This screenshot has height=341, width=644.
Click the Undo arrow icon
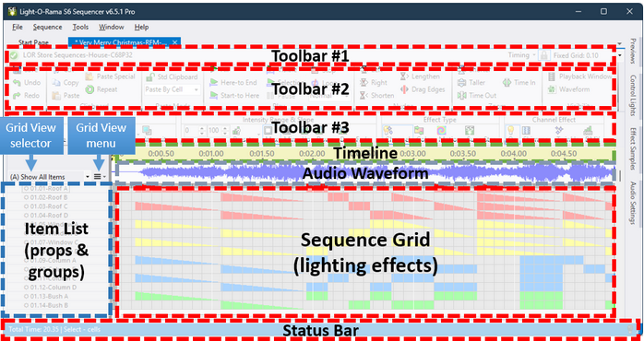tap(17, 82)
